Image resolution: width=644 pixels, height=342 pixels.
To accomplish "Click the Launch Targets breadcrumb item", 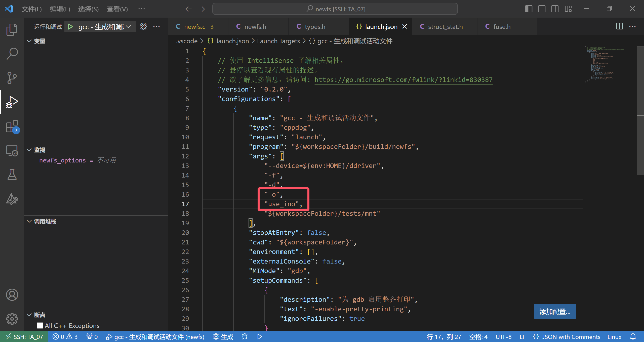I will click(x=278, y=41).
